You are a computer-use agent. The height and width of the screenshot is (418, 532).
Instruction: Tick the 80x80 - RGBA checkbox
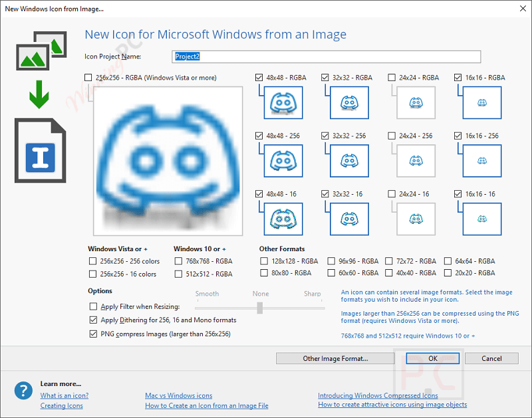pos(264,273)
